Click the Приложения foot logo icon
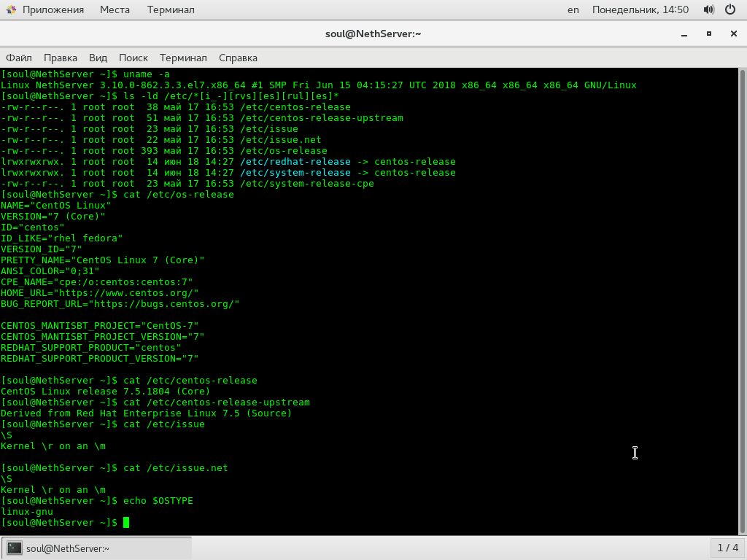747x560 pixels. (x=11, y=9)
